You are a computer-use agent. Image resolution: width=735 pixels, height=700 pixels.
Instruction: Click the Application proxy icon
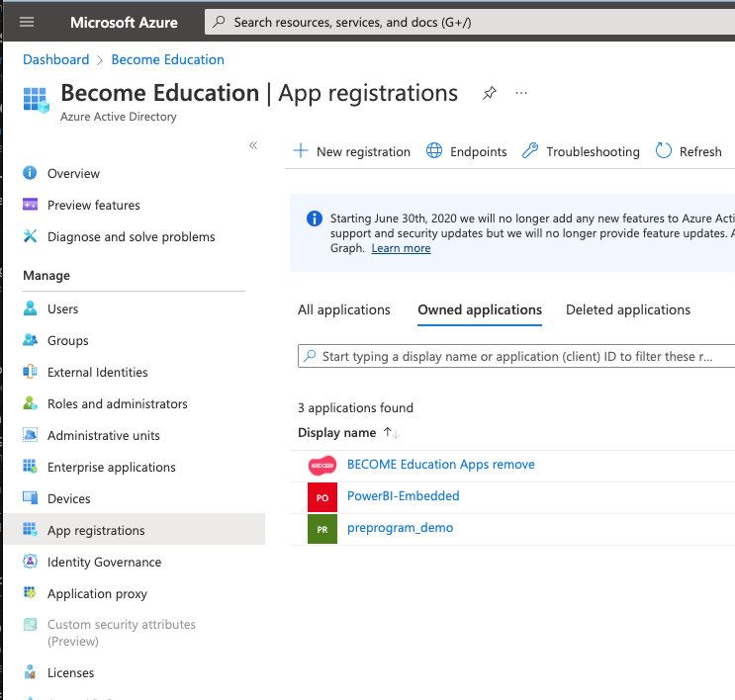(30, 592)
